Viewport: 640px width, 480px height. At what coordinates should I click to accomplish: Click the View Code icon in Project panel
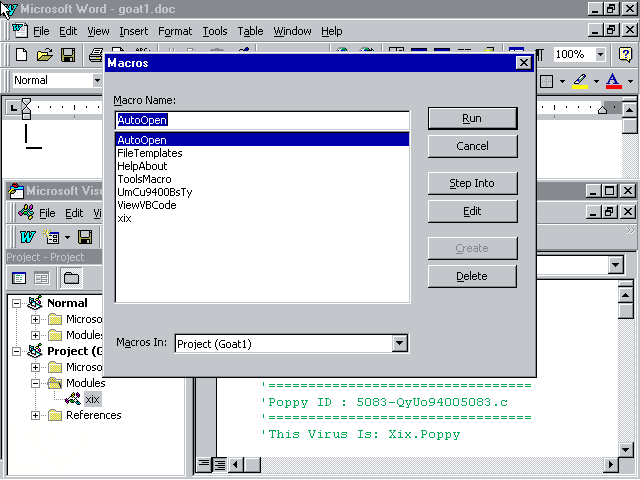point(19,278)
